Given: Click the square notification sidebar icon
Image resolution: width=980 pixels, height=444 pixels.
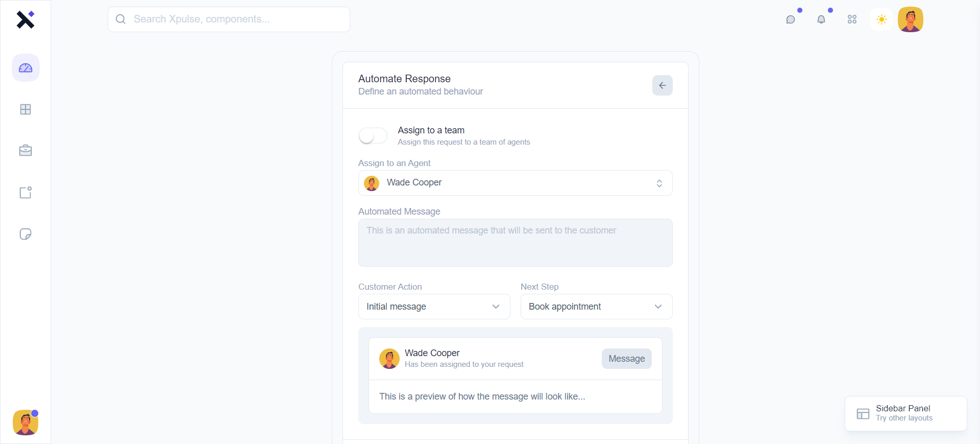Looking at the screenshot, I should 26,193.
